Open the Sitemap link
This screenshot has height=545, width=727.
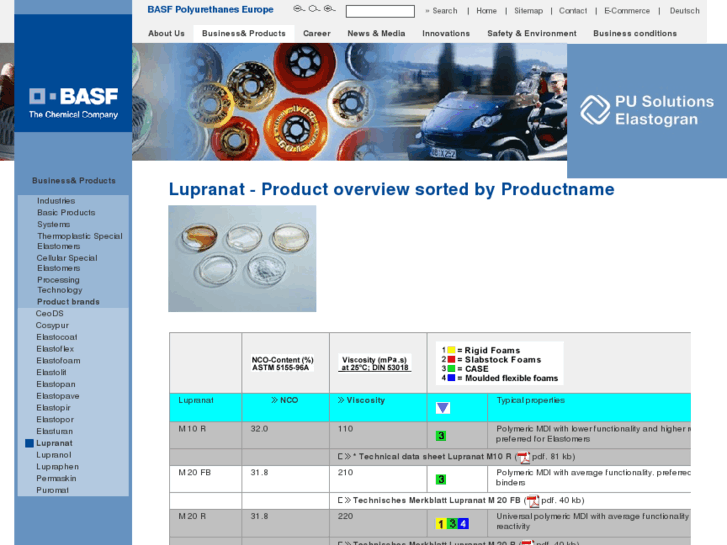click(529, 11)
